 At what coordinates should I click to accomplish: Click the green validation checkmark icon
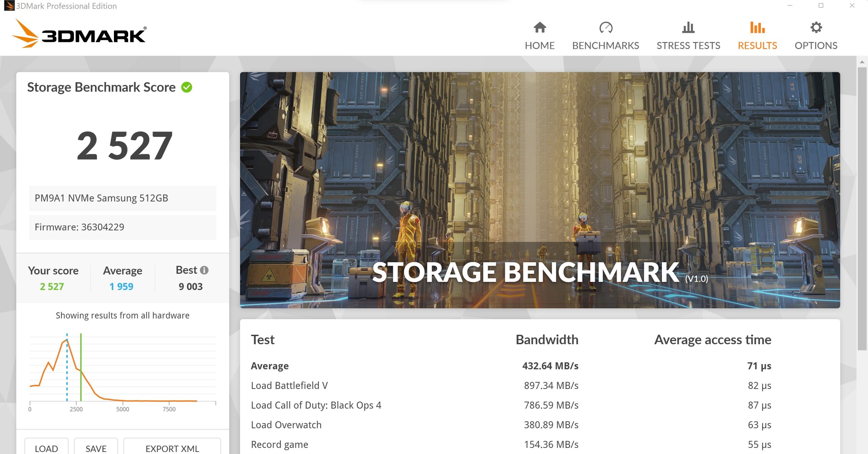pyautogui.click(x=186, y=87)
